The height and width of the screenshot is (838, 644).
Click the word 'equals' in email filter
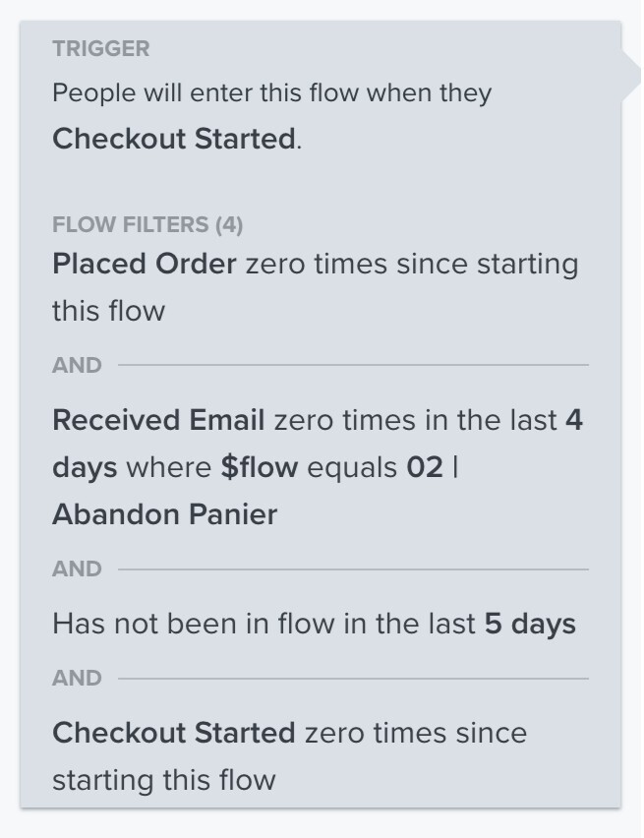(x=352, y=467)
